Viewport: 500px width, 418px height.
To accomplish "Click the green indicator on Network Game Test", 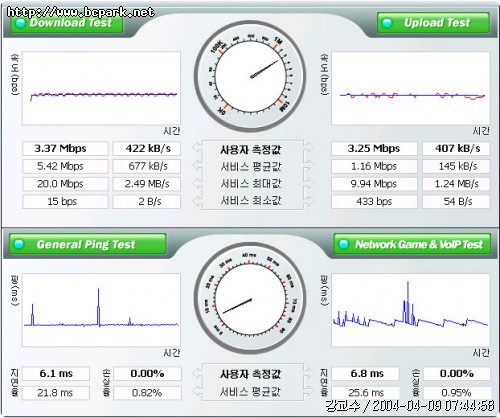I will click(x=343, y=244).
